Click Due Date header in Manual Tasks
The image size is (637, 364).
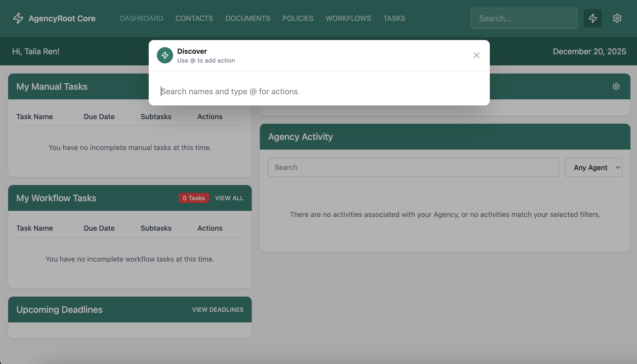click(99, 117)
